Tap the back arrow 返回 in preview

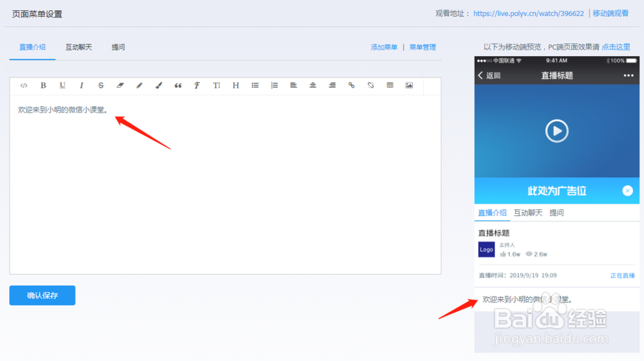pos(489,75)
